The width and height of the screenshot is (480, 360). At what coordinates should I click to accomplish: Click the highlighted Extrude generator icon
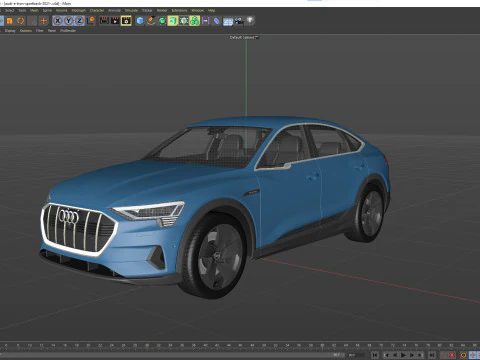click(x=173, y=21)
